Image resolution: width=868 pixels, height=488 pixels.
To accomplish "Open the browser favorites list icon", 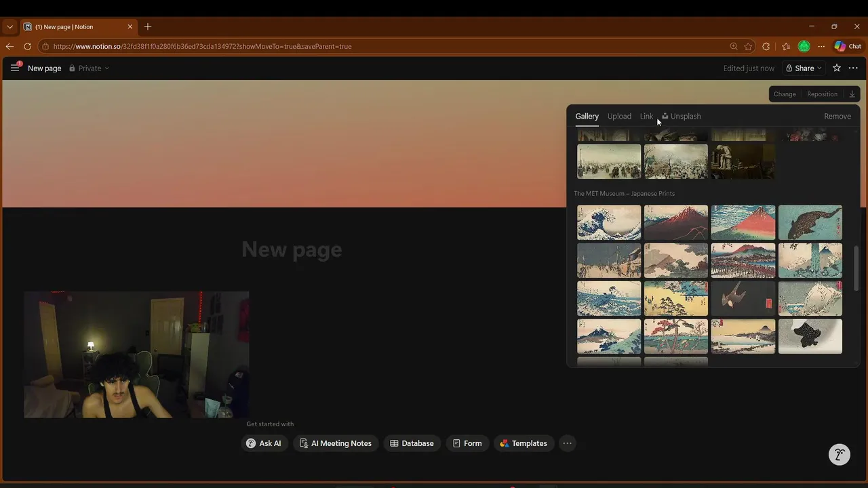I will coord(786,46).
